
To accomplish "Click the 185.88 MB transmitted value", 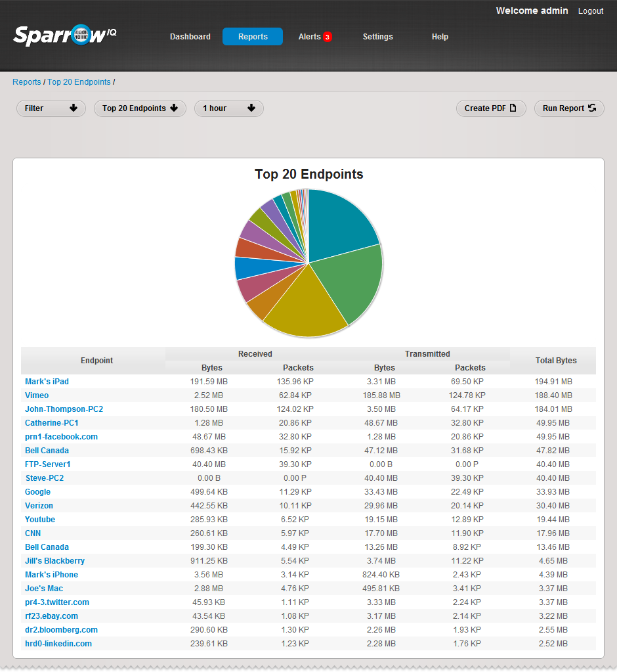I will pyautogui.click(x=381, y=395).
